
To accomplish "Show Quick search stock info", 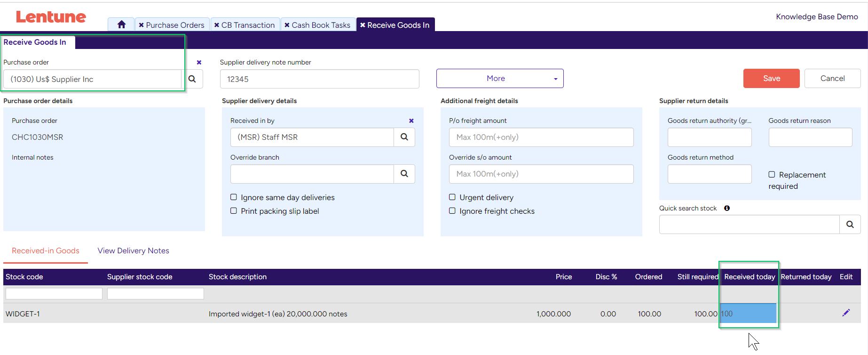I will pos(727,208).
